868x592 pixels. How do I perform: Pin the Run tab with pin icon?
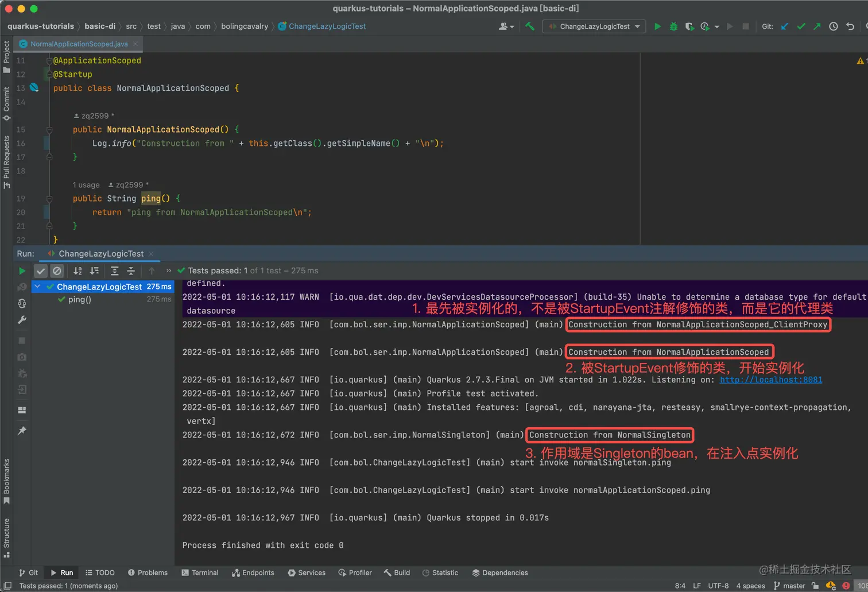(x=22, y=431)
